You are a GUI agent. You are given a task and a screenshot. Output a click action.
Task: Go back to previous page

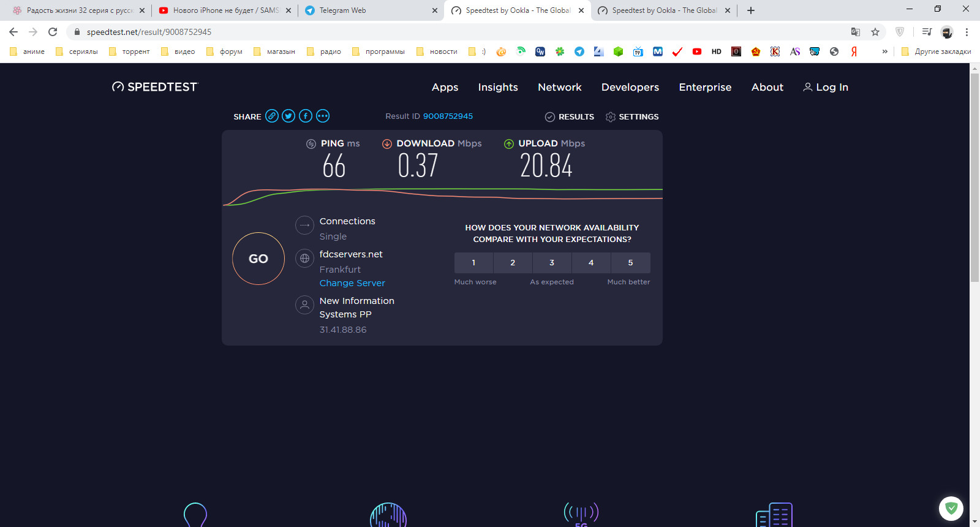point(13,32)
